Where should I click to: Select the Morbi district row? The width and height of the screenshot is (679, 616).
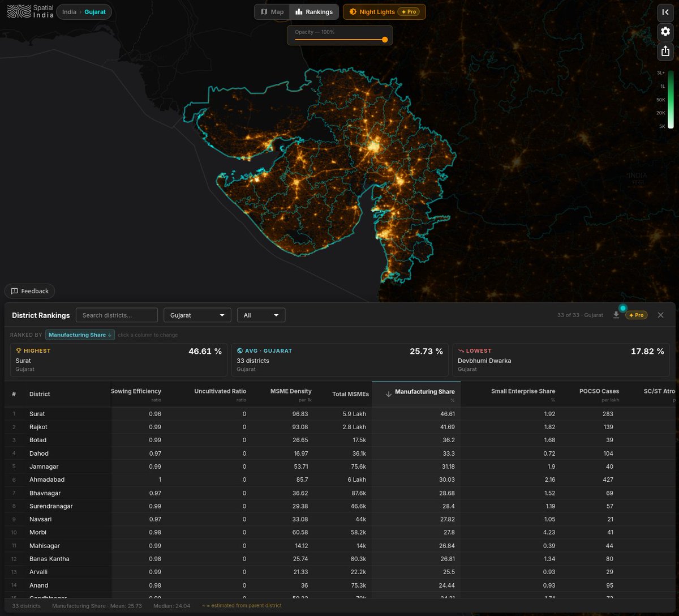tap(339, 532)
